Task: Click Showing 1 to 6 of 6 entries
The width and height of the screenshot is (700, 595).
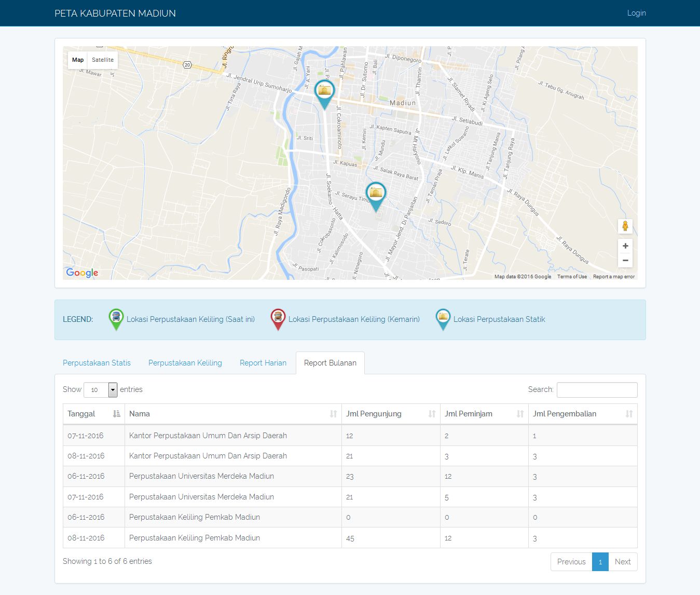Action: pyautogui.click(x=107, y=561)
